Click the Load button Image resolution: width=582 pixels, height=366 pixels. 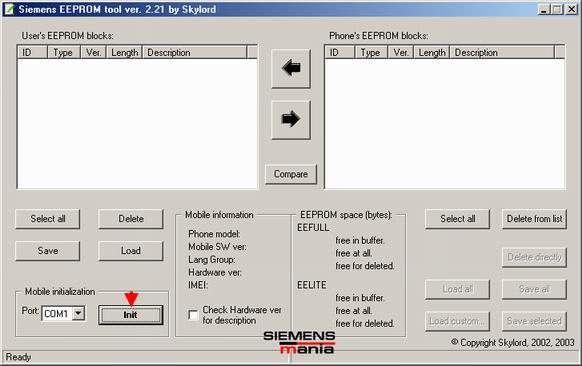tap(131, 251)
